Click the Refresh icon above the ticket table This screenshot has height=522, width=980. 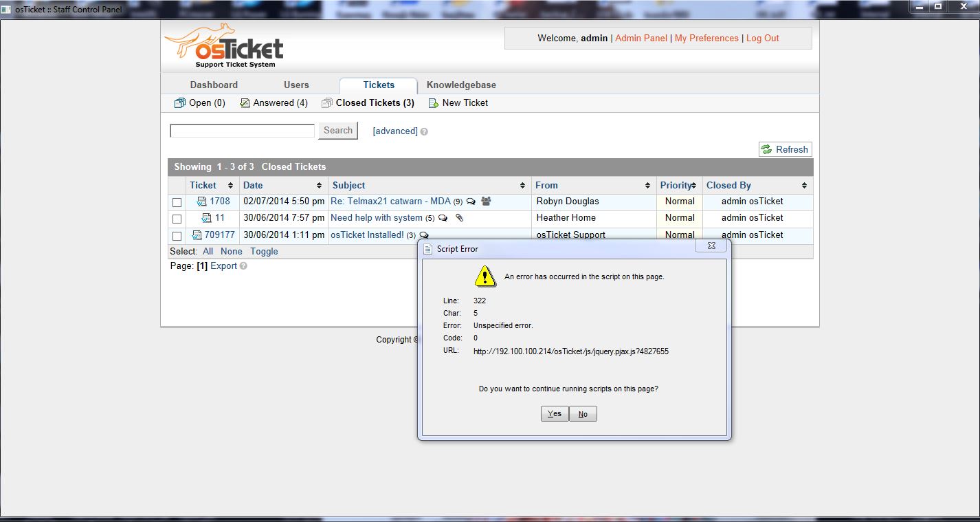(766, 149)
